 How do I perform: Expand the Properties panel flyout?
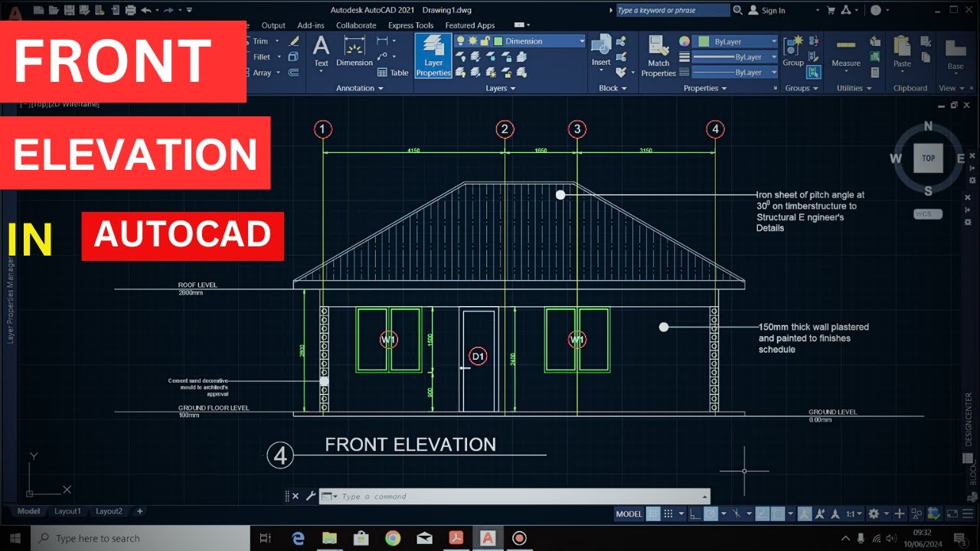pyautogui.click(x=706, y=88)
